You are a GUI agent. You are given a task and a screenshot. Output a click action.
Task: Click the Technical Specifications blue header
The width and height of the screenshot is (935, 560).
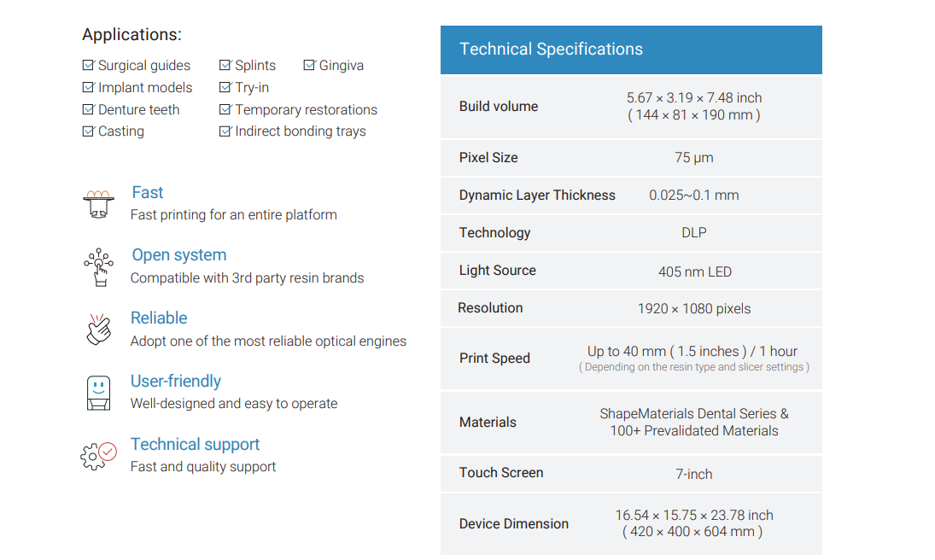coord(631,50)
